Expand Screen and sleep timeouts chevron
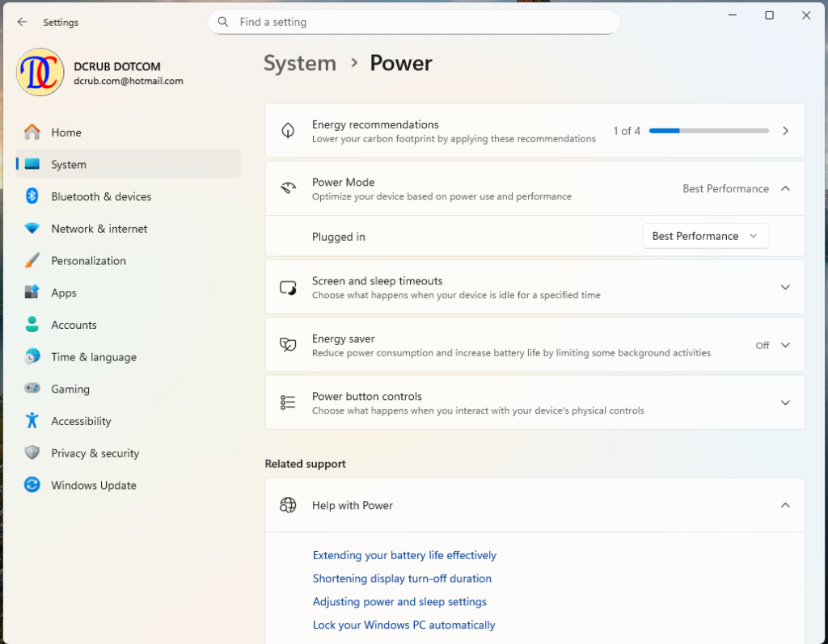The image size is (828, 644). [x=785, y=287]
